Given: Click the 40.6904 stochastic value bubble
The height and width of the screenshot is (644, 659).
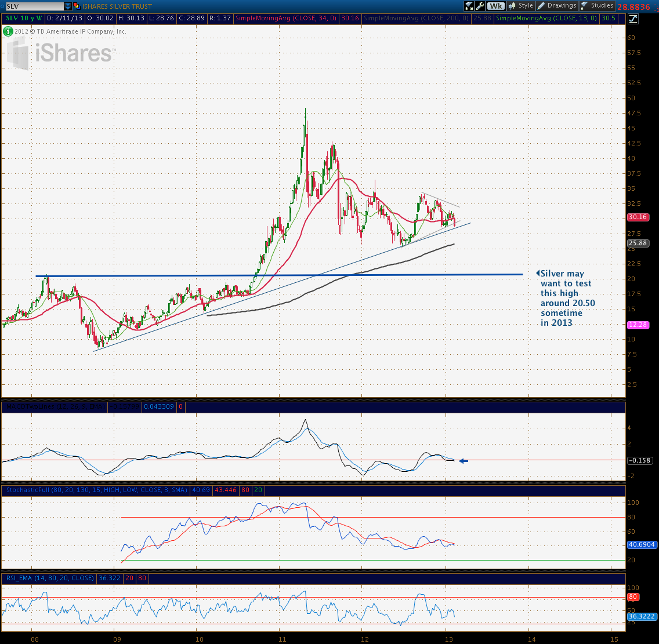Looking at the screenshot, I should 642,544.
